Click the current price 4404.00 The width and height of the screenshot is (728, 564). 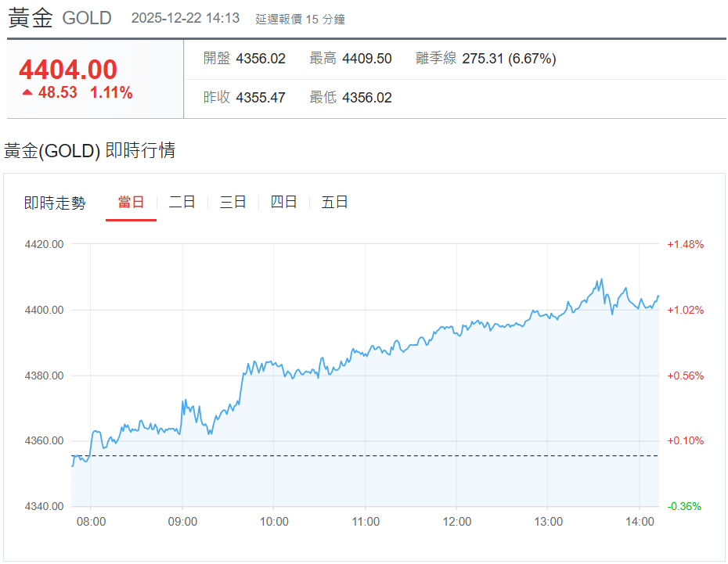click(67, 70)
